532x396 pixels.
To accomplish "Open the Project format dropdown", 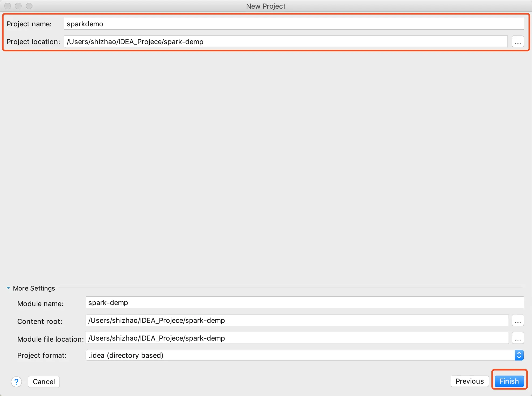I will tap(300, 355).
